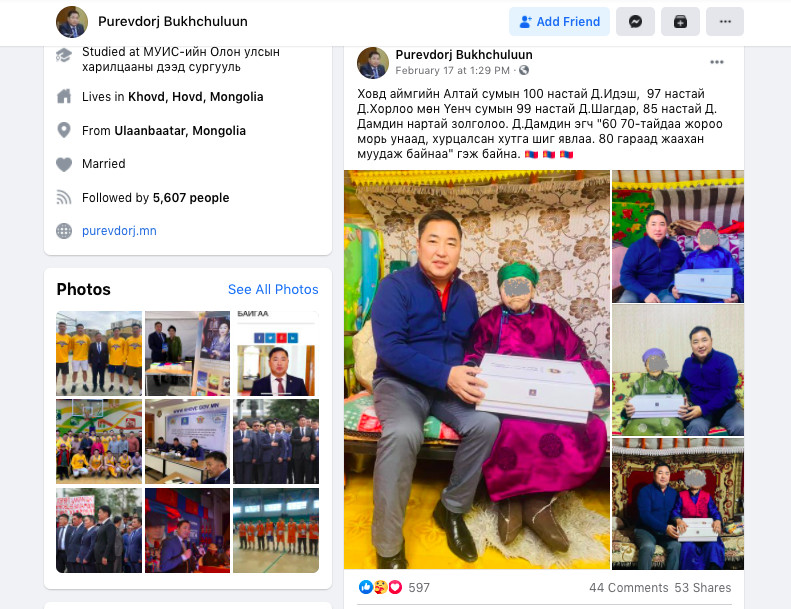
Task: Click the globe public audience icon
Action: [x=524, y=70]
